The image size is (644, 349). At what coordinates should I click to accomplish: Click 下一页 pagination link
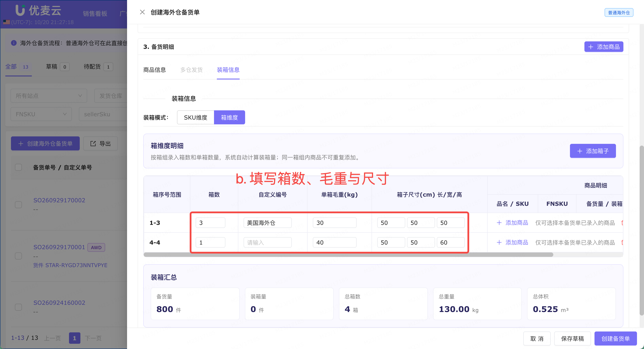coord(93,338)
